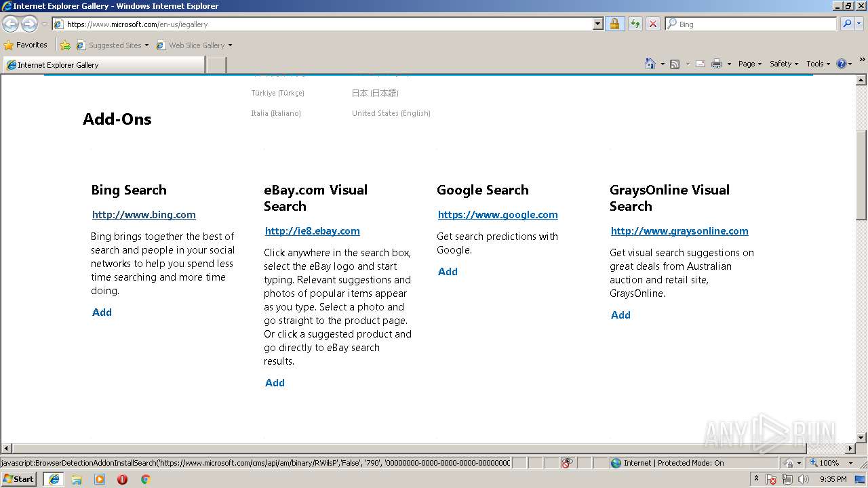Open Help dropdown arrow
This screenshot has width=868, height=488.
click(850, 64)
